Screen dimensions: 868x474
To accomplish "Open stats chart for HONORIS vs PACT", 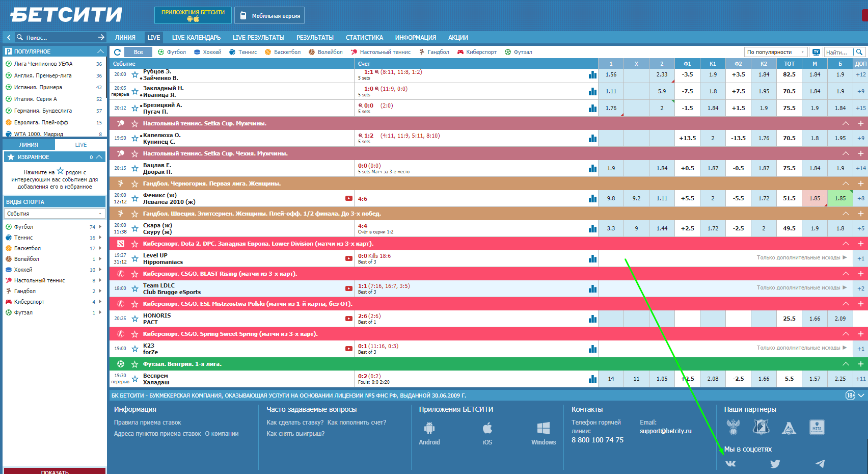I will (592, 319).
